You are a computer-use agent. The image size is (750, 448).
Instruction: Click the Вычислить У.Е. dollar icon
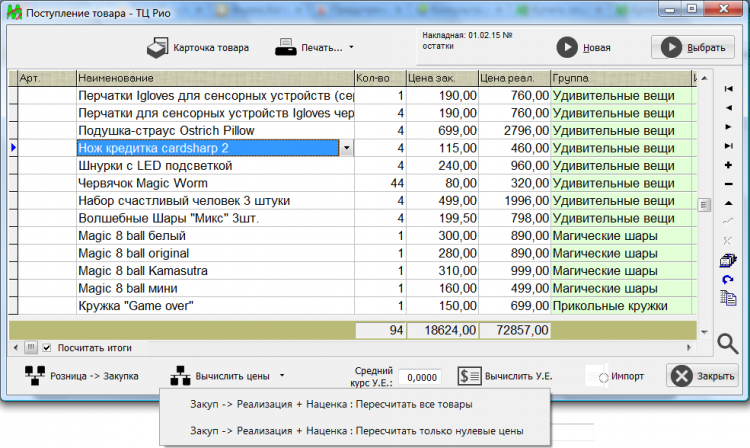click(x=469, y=376)
